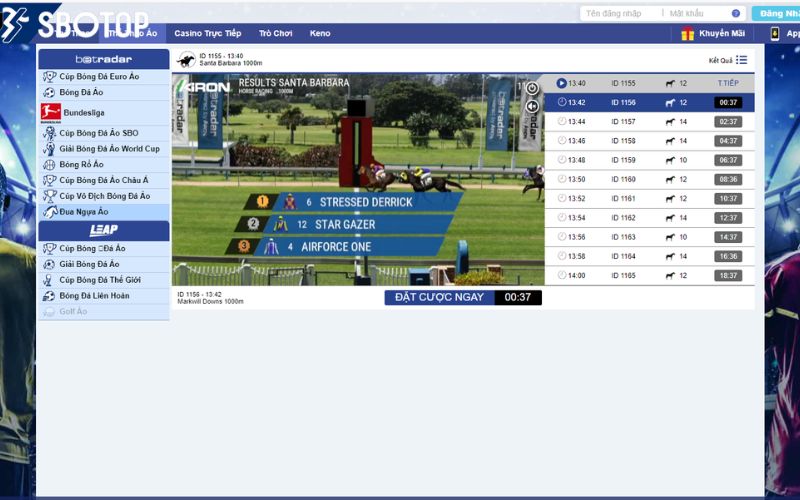Click the clock icon on 13:42 race row
Image resolution: width=800 pixels, height=500 pixels.
click(x=562, y=102)
